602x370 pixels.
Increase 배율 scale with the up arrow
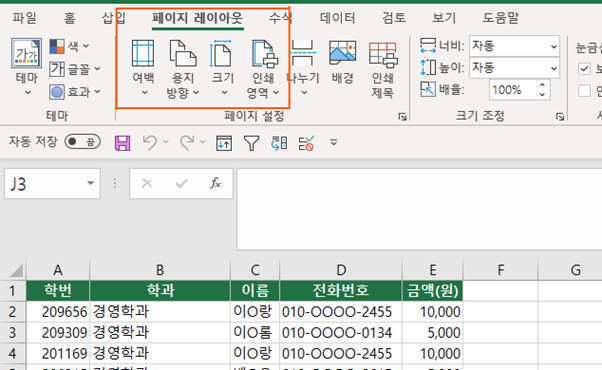pyautogui.click(x=542, y=85)
